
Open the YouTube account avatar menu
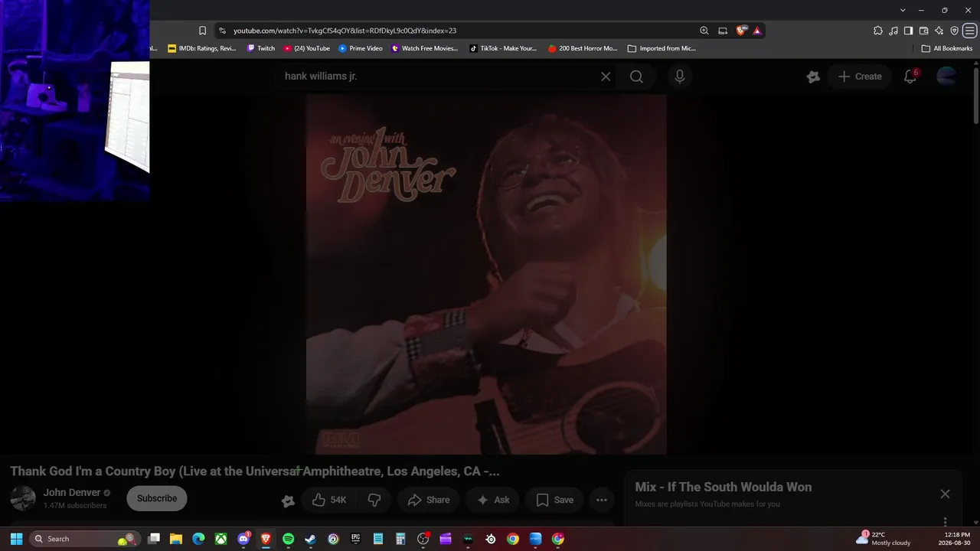[x=947, y=77]
